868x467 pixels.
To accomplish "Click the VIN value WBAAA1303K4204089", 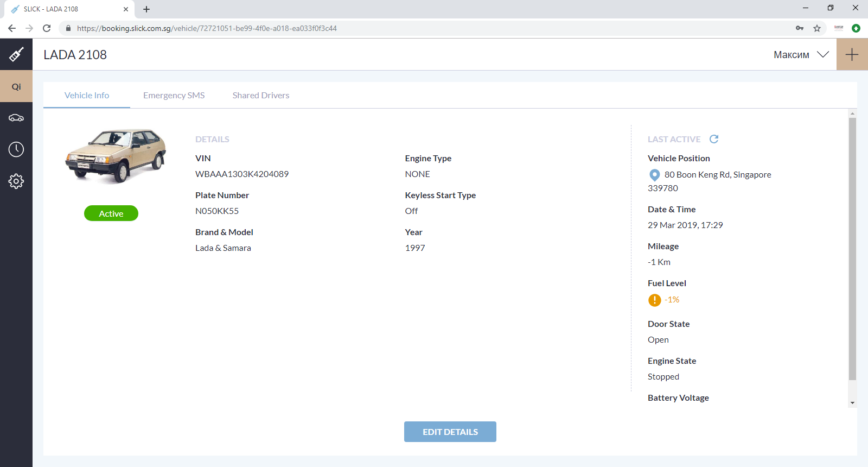I will pyautogui.click(x=242, y=174).
